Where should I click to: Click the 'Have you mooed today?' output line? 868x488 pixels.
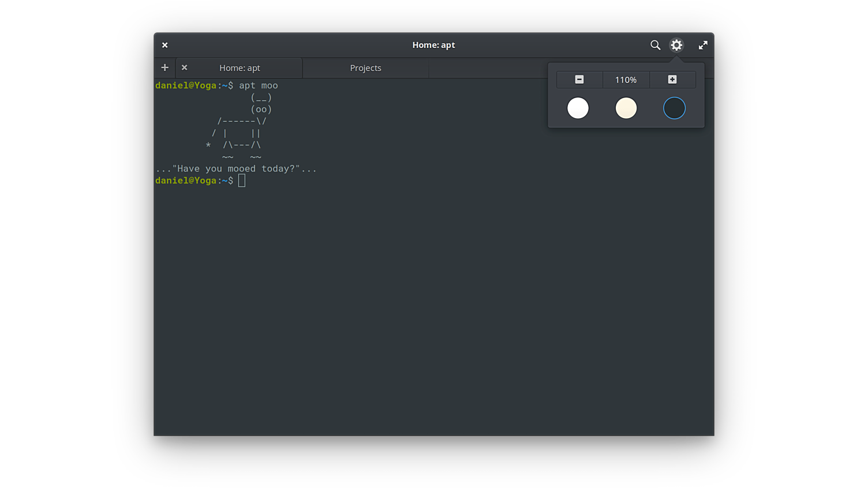coord(236,168)
